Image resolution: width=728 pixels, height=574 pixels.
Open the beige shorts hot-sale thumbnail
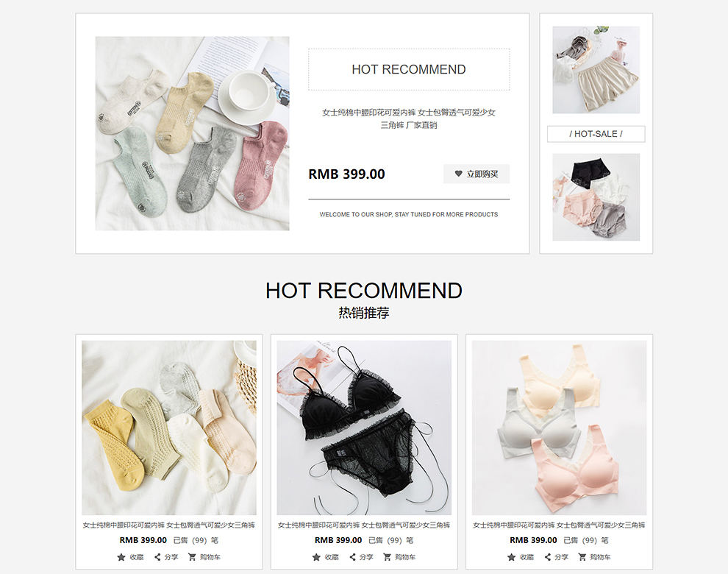(596, 70)
